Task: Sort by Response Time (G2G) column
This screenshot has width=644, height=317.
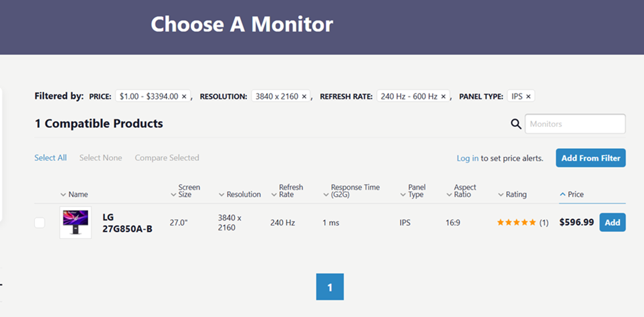Action: click(355, 191)
